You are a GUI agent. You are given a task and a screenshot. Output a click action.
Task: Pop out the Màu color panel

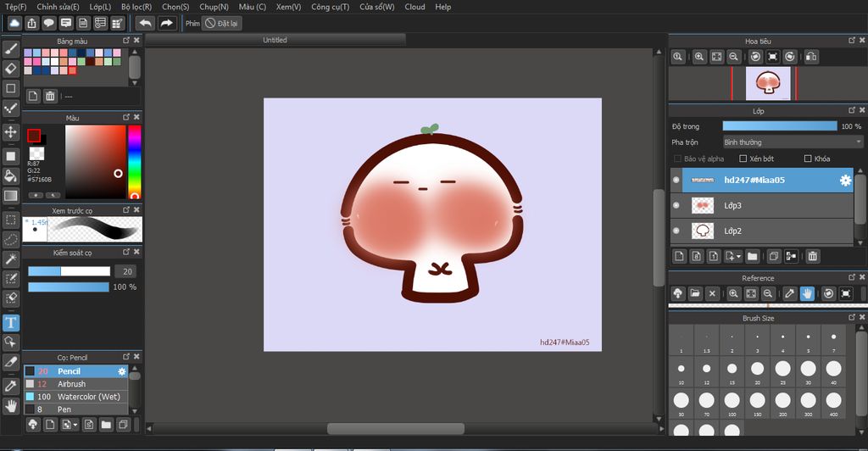126,117
